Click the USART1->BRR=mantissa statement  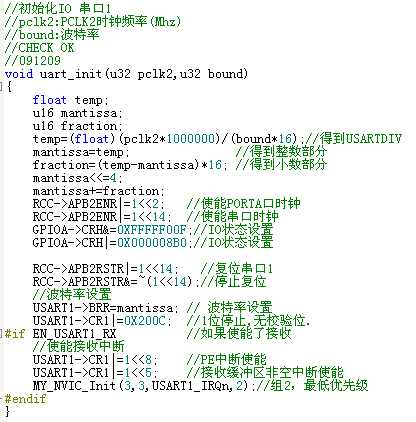105,307
